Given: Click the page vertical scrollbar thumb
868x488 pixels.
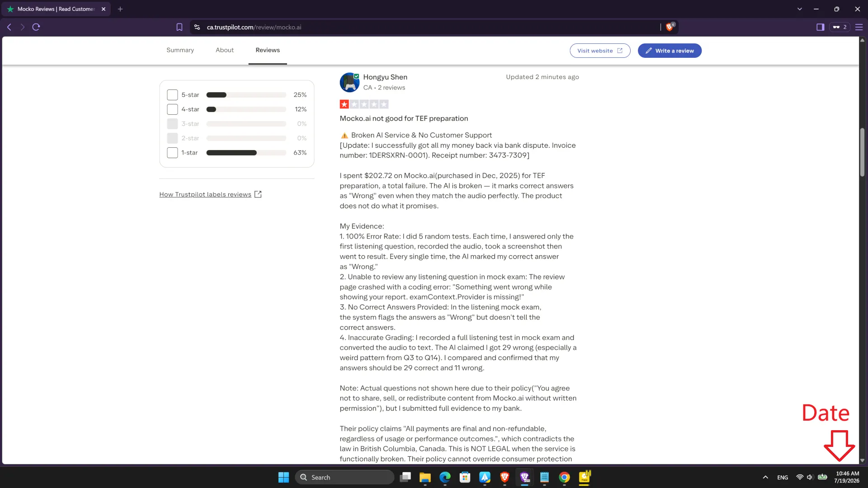Looking at the screenshot, I should tap(862, 152).
